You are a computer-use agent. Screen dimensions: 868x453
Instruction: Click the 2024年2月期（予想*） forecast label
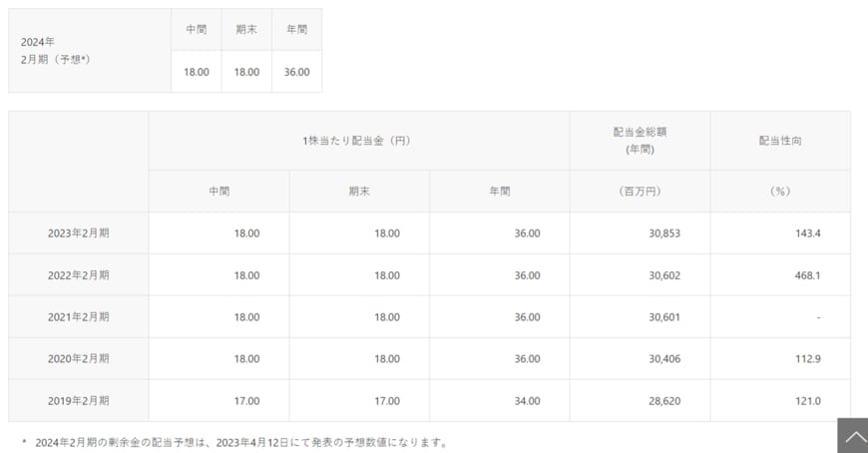click(56, 51)
